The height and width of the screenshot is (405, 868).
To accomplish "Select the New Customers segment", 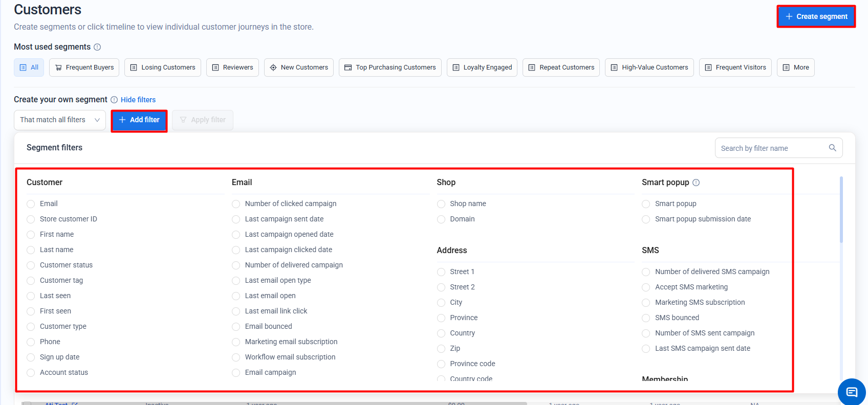I will click(x=299, y=67).
